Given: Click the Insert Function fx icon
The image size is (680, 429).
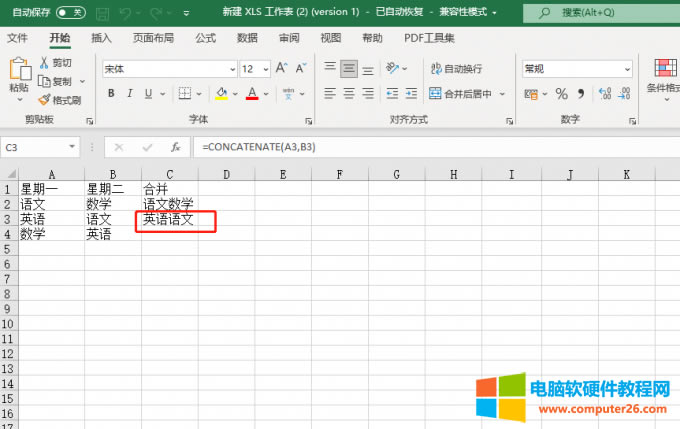Looking at the screenshot, I should [175, 147].
